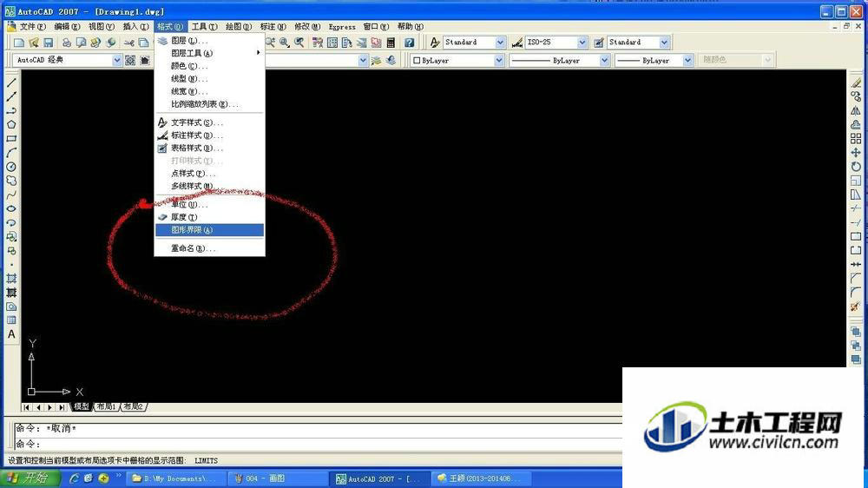868x488 pixels.
Task: Switch to the 布局1 tab
Action: click(107, 406)
